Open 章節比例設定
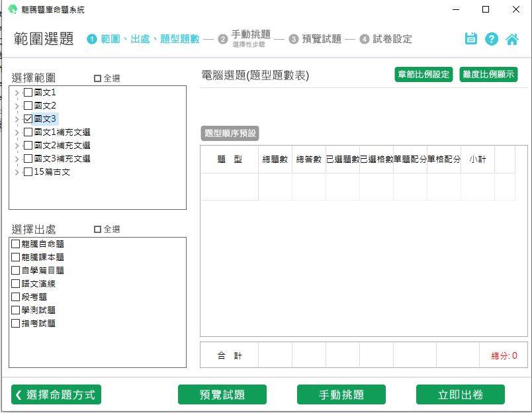This screenshot has height=413, width=532. point(423,74)
